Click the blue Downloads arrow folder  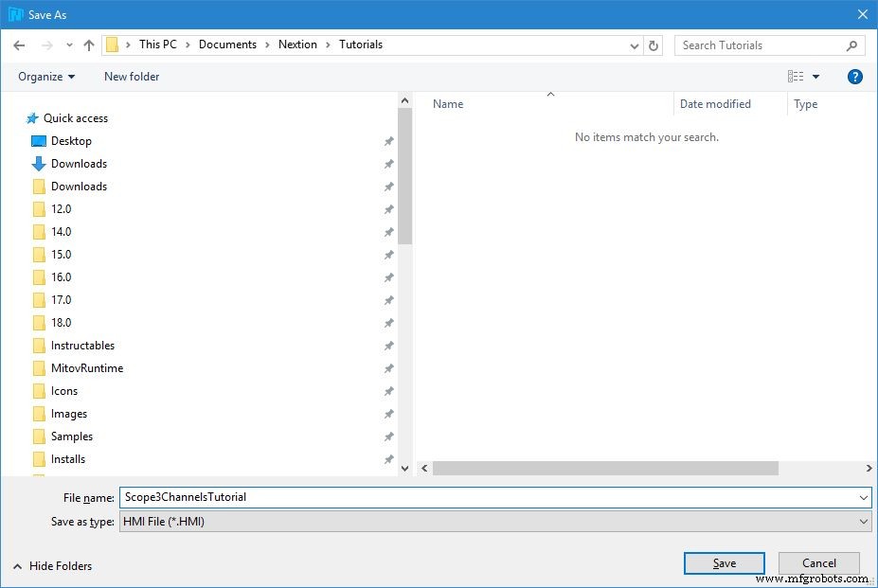coord(39,164)
